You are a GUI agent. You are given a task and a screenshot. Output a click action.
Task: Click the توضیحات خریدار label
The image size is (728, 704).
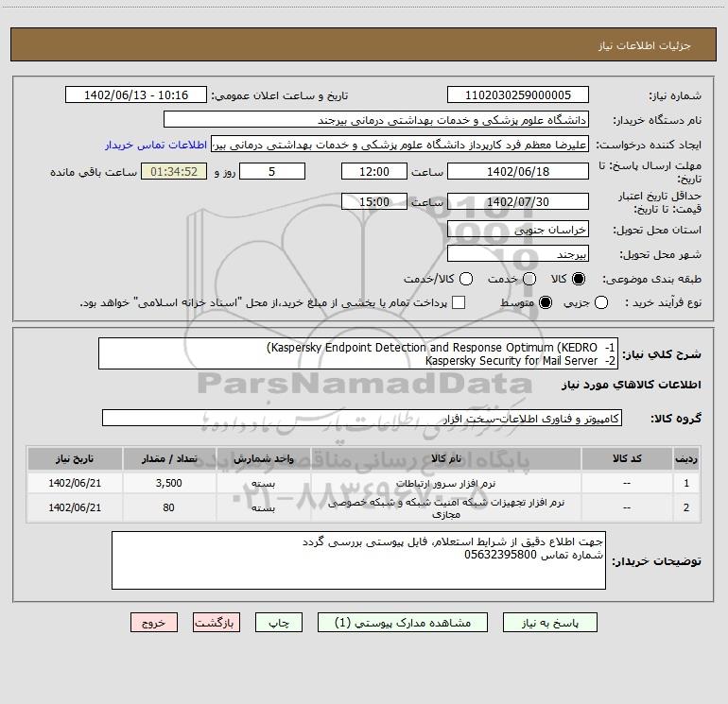point(656,561)
